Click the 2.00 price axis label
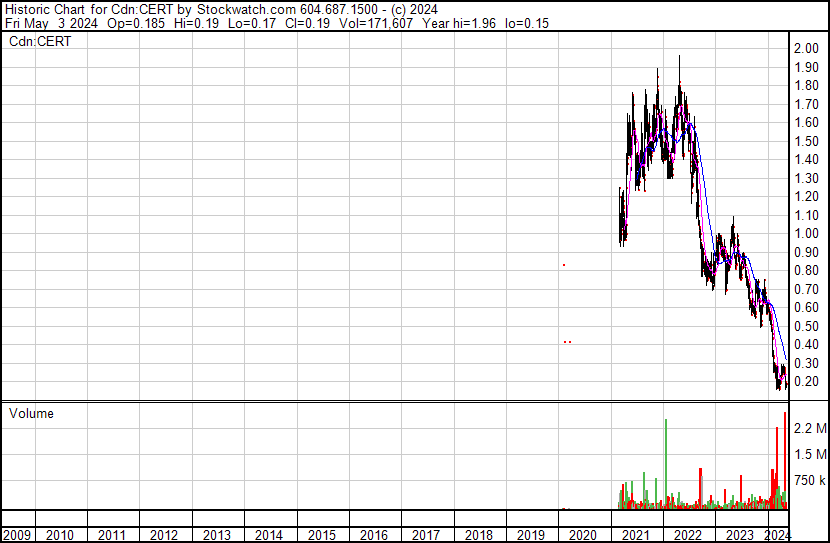Viewport: 830px width, 543px height. tap(805, 49)
